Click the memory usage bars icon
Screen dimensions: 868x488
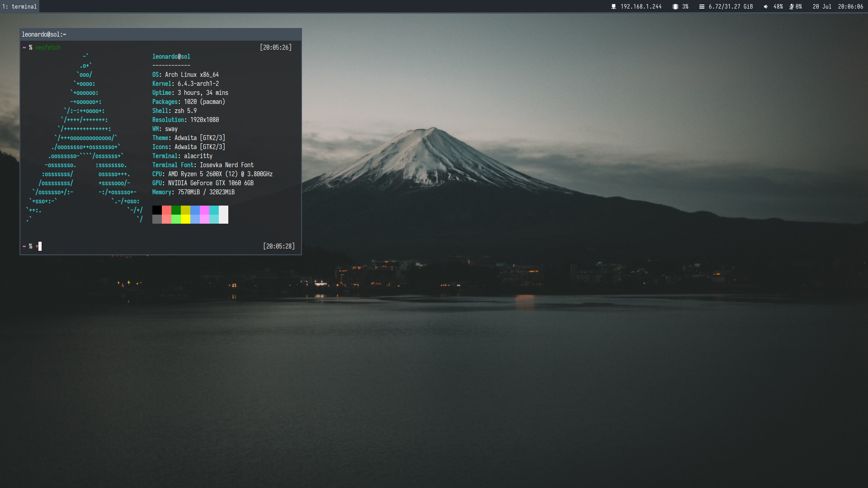(702, 7)
